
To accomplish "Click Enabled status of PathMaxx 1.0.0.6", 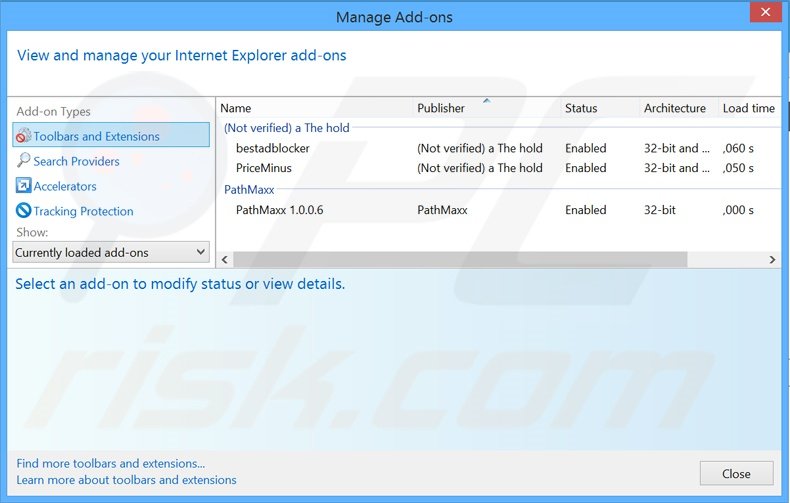I will click(x=585, y=210).
